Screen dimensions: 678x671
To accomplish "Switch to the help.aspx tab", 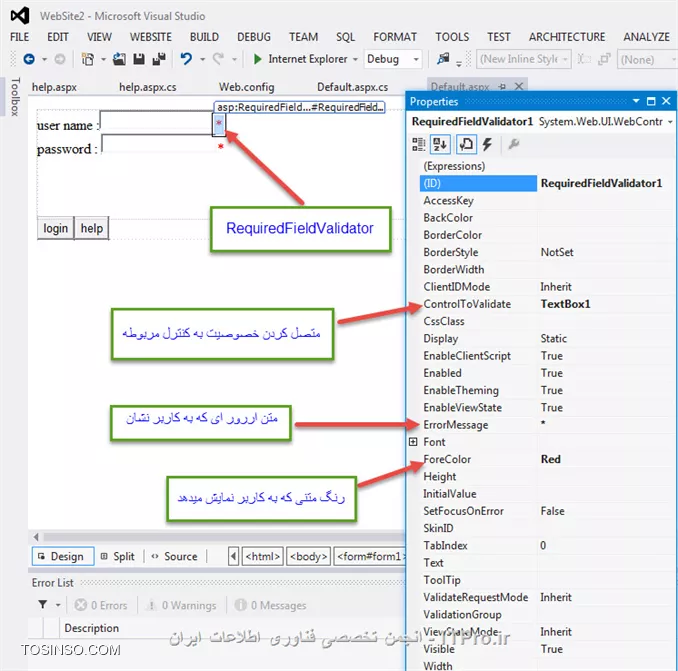I will pos(54,87).
